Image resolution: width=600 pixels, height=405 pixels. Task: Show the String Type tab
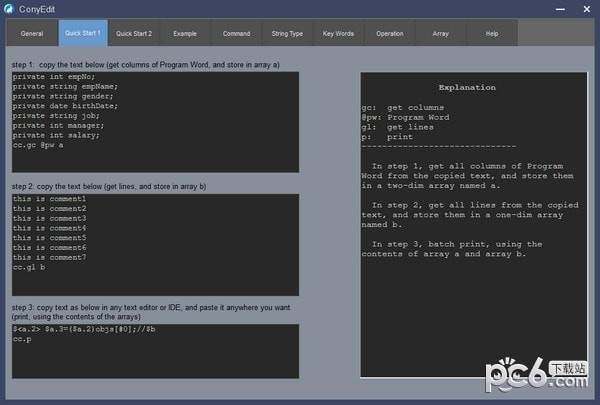[x=287, y=33]
